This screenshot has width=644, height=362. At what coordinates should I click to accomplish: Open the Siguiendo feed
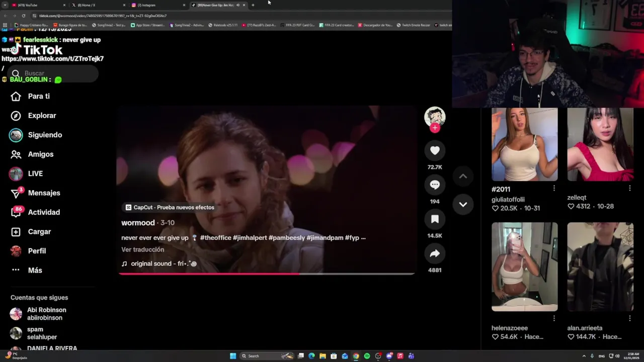(36, 135)
